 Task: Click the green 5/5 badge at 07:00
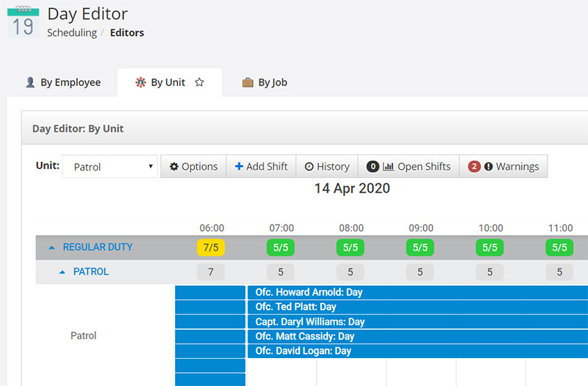coord(281,248)
